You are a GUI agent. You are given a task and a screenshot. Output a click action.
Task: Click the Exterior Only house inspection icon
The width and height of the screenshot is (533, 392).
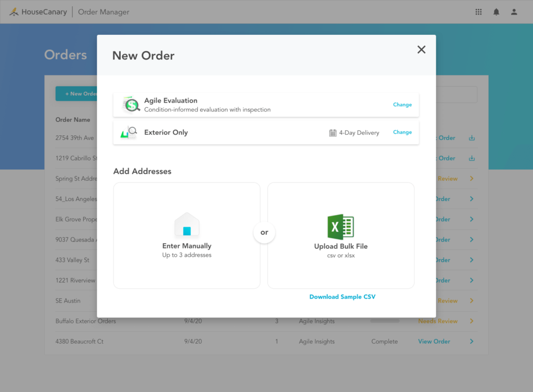coord(129,132)
